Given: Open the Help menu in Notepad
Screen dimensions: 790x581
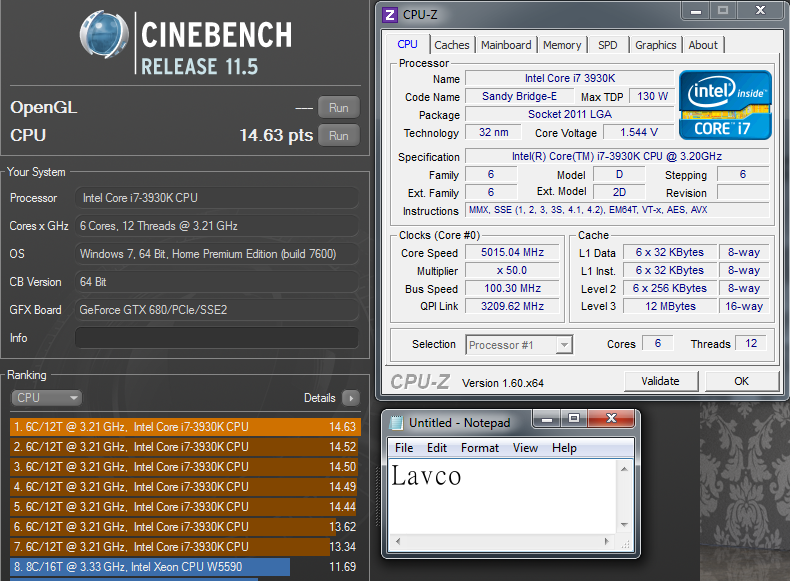Looking at the screenshot, I should tap(564, 448).
